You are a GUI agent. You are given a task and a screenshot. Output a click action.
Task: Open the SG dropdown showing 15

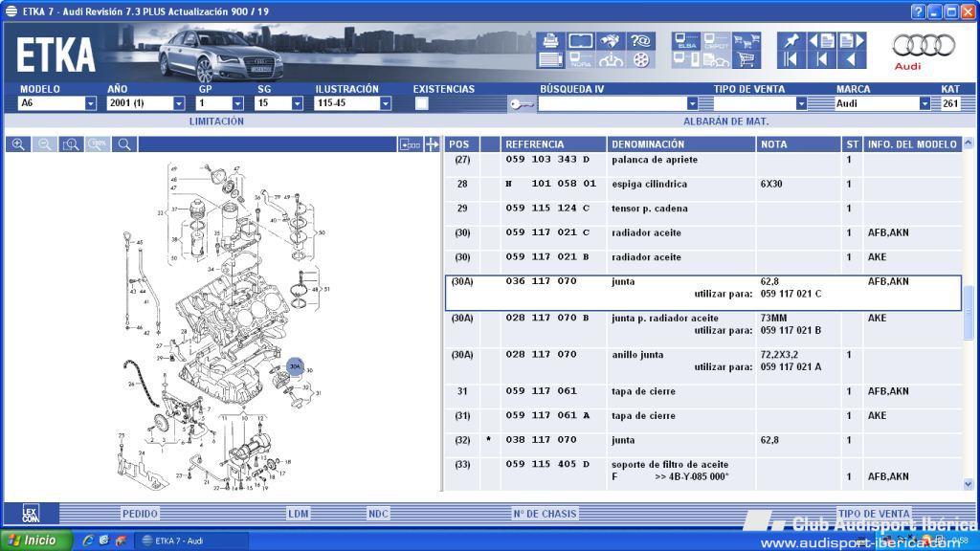[297, 103]
